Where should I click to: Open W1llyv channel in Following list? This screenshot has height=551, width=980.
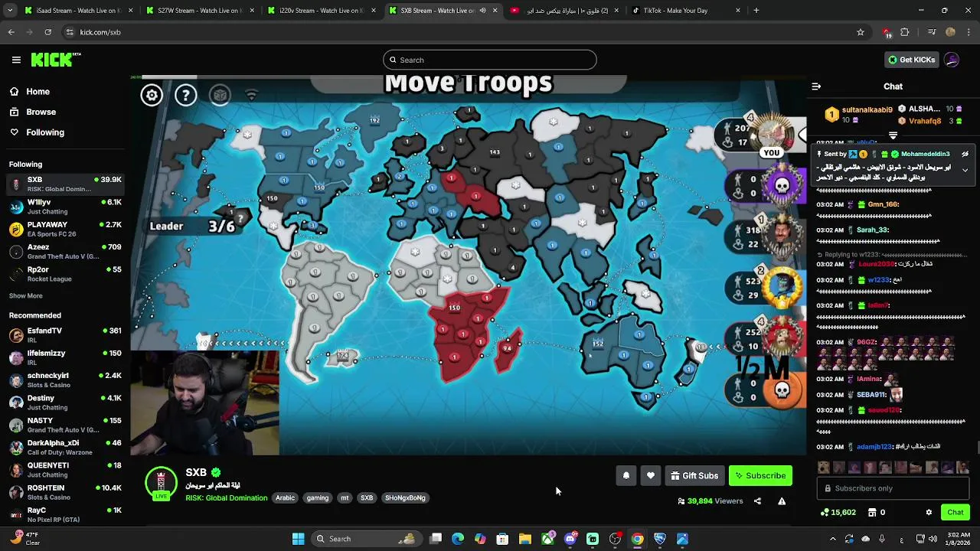[x=65, y=207]
